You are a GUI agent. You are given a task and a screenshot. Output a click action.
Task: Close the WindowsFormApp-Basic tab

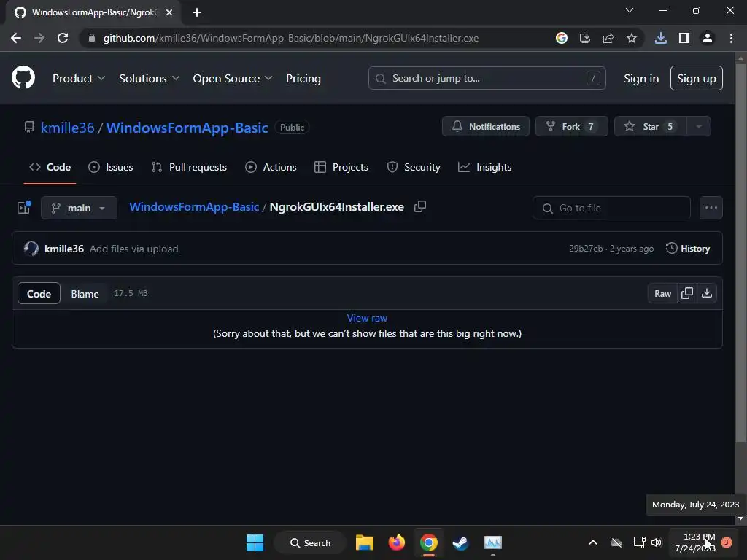pyautogui.click(x=169, y=12)
